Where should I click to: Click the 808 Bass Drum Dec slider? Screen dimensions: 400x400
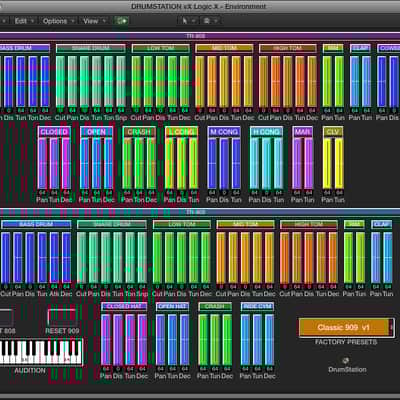tap(45, 81)
